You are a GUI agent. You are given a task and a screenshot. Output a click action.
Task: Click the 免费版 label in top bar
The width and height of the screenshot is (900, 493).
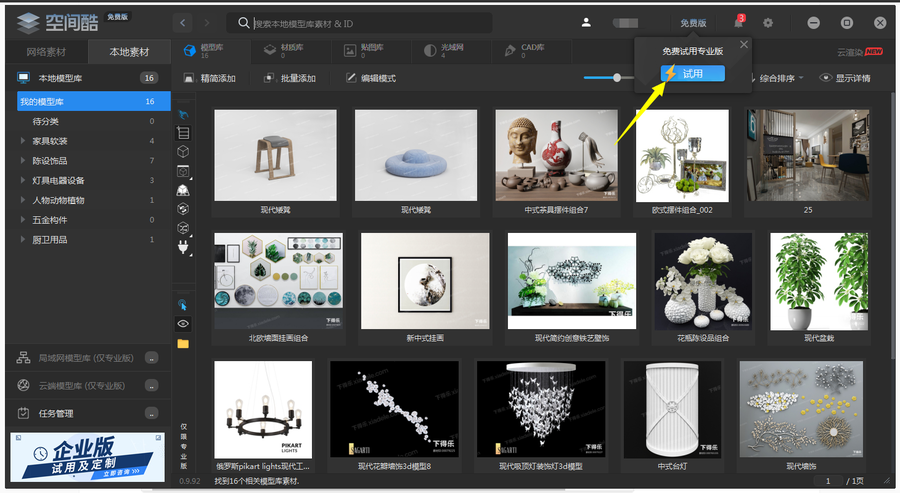(693, 23)
